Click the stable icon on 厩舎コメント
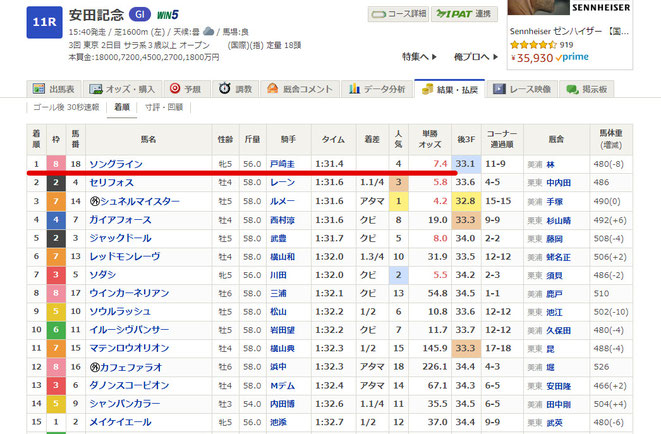Screen dimensions: 661x434 point(272,88)
